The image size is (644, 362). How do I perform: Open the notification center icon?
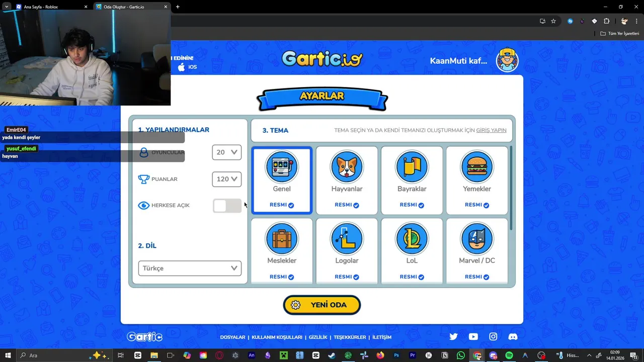[634, 355]
